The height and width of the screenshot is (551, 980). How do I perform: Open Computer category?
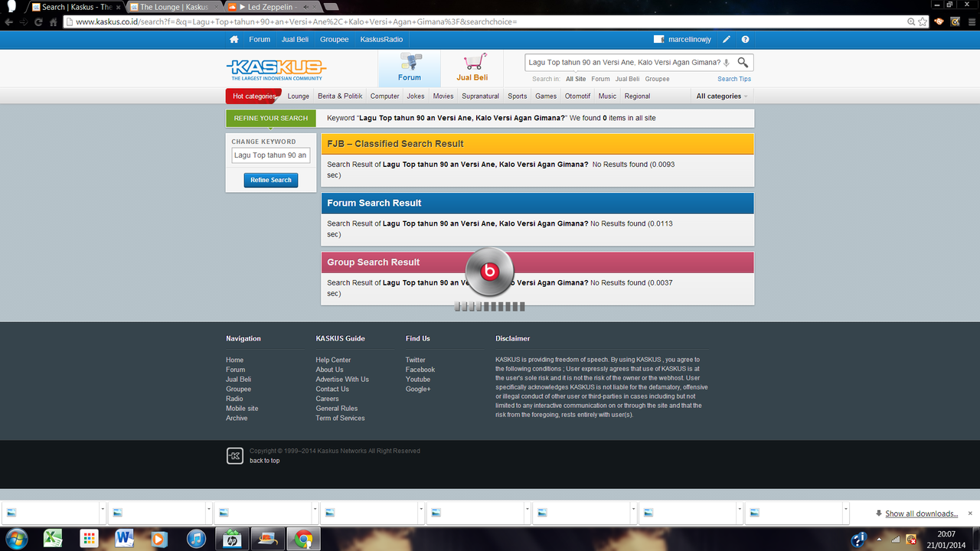pyautogui.click(x=384, y=96)
